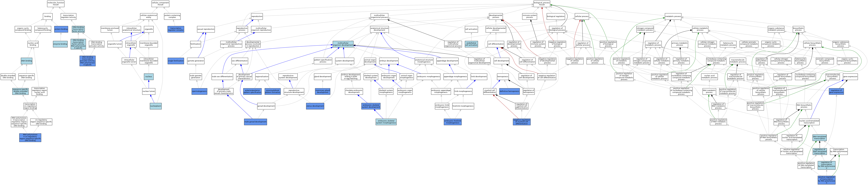Click the molecular_function Hoxa9 root node
Image resolution: width=868 pixels, height=185 pixels.
pyautogui.click(x=56, y=4)
